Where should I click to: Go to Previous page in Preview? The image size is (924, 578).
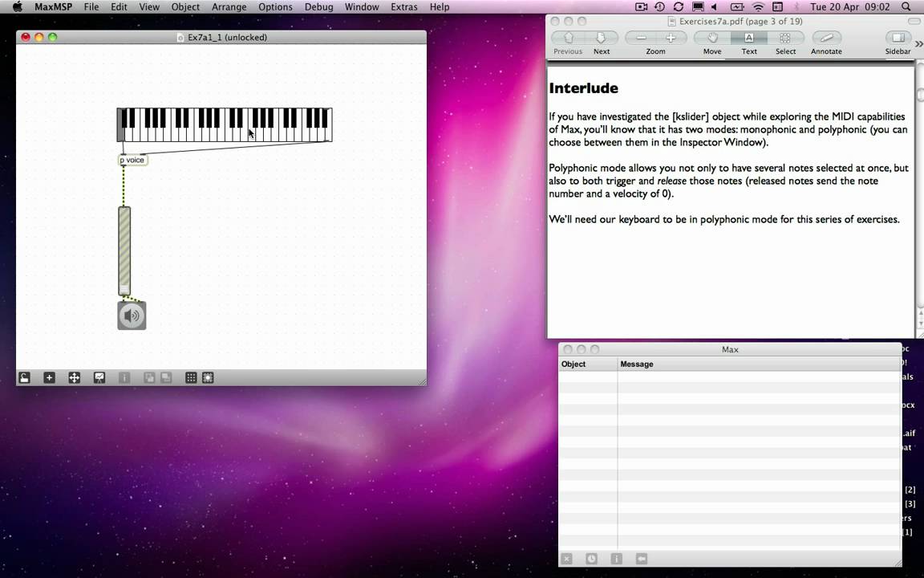(568, 38)
